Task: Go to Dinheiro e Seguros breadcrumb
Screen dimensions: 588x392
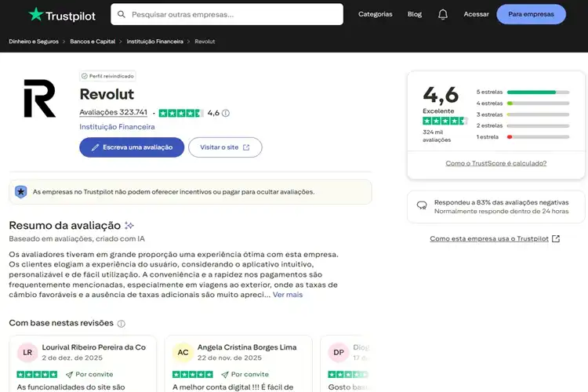Action: pos(34,42)
